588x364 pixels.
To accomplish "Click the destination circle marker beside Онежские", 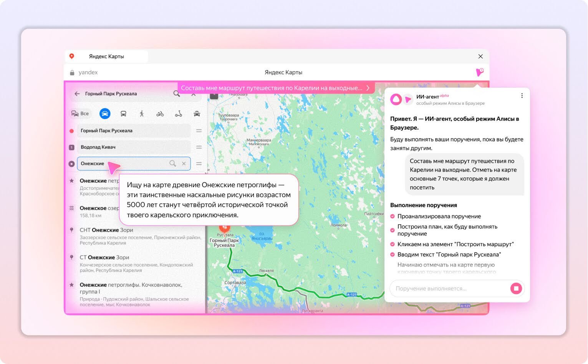I will point(71,164).
